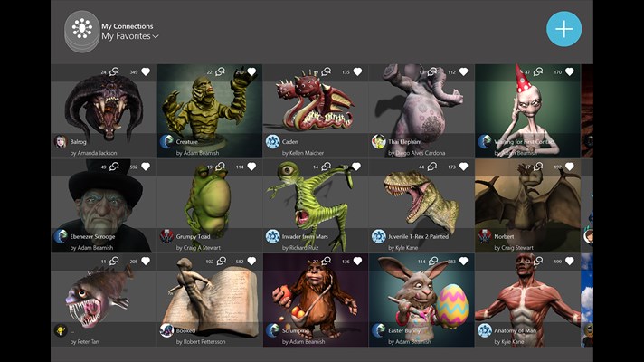The width and height of the screenshot is (644, 362).
Task: Like the Peter Tan fish model
Action: tap(146, 261)
